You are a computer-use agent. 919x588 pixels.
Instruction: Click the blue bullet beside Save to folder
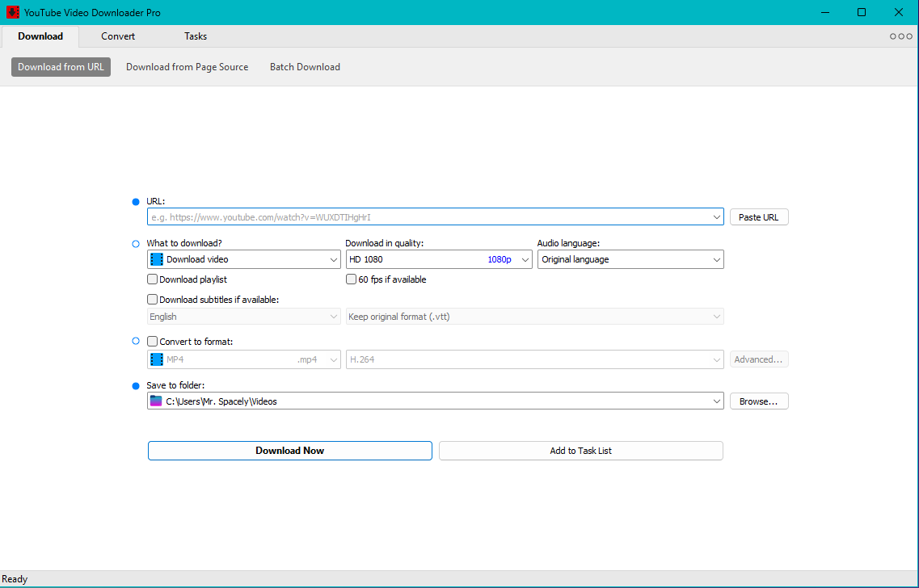[136, 386]
